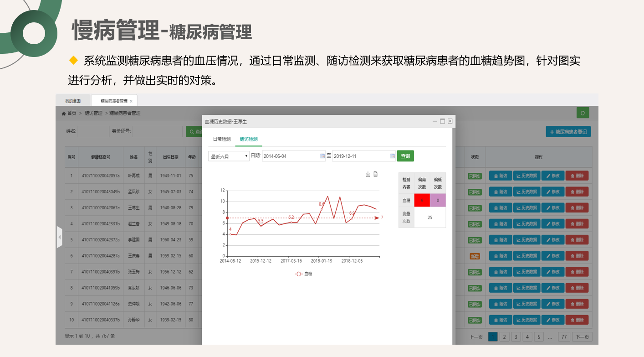Click the red 偏高次数 cell showing 9

(x=422, y=200)
